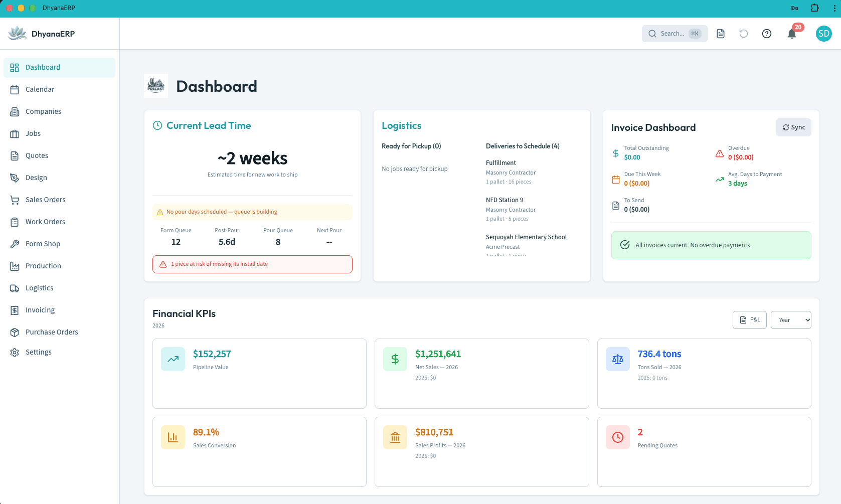The image size is (841, 504).
Task: Click the Sync button on Invoice Dashboard
Action: 793,127
